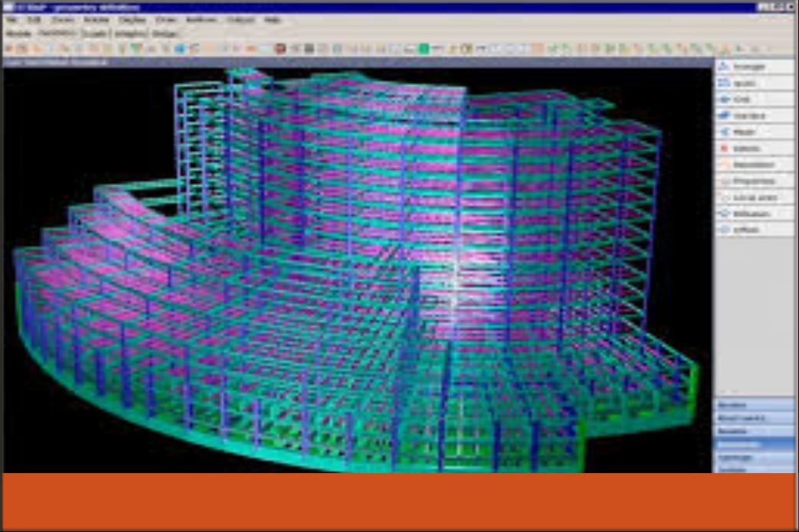Click the icon beside the Mesh entry
This screenshot has height=532, width=799.
[724, 132]
